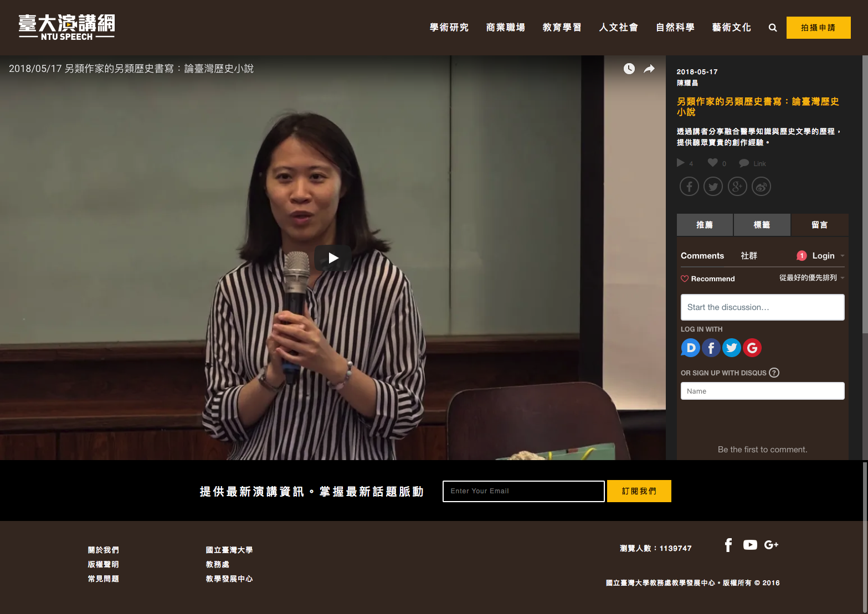Click the video share arrow icon
The height and width of the screenshot is (614, 868).
[649, 69]
